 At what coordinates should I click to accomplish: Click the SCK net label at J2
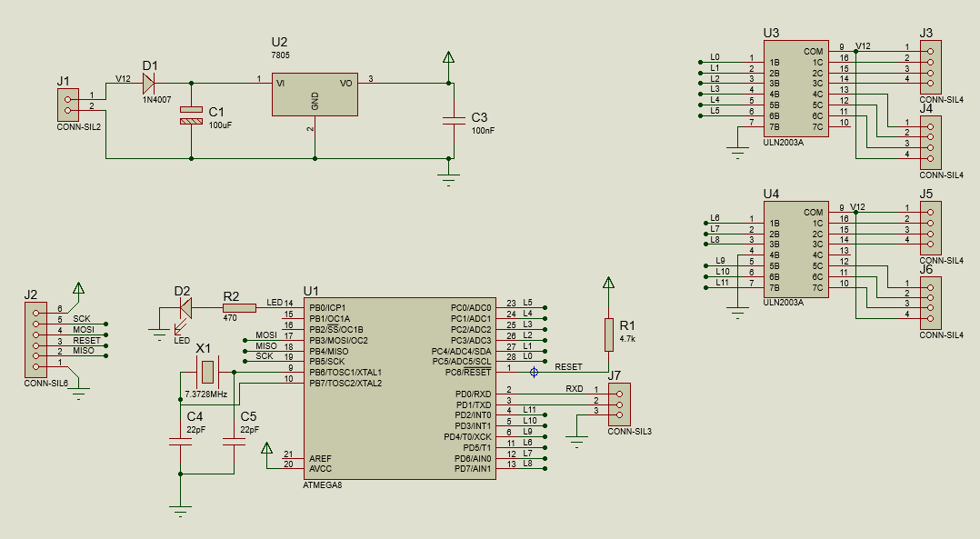[82, 318]
